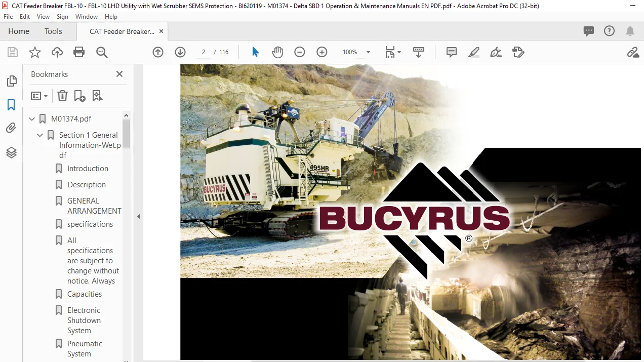Open the bookmarks options dropdown menu
Screen dimensions: 644x362
tap(39, 96)
